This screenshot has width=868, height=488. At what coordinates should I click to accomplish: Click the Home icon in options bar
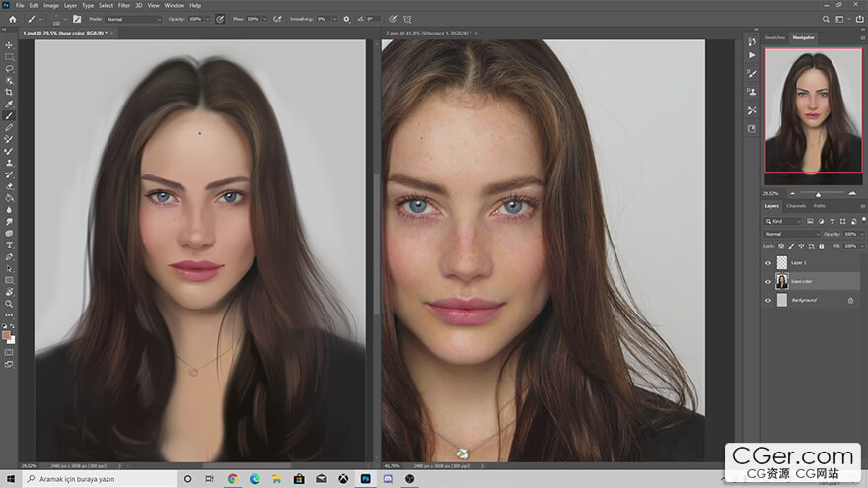point(13,19)
